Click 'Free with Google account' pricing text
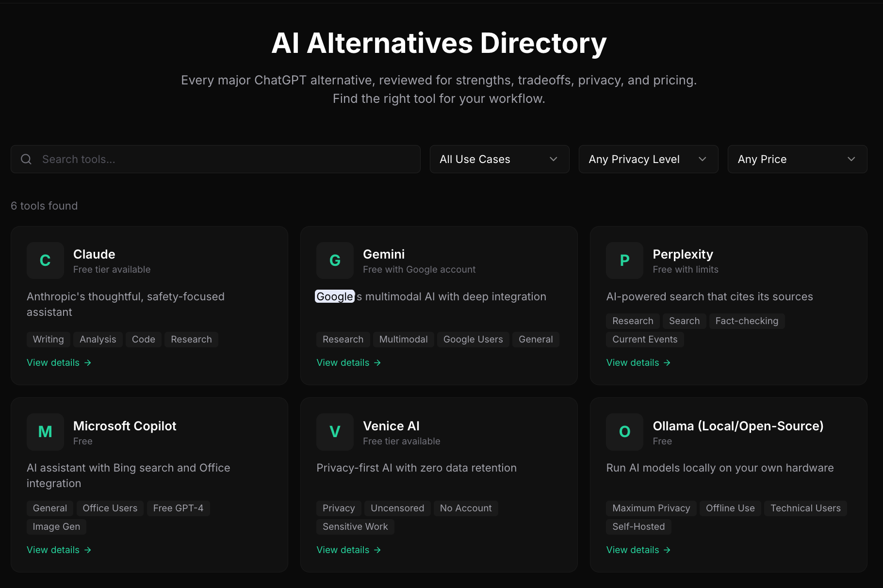This screenshot has height=588, width=883. click(419, 269)
